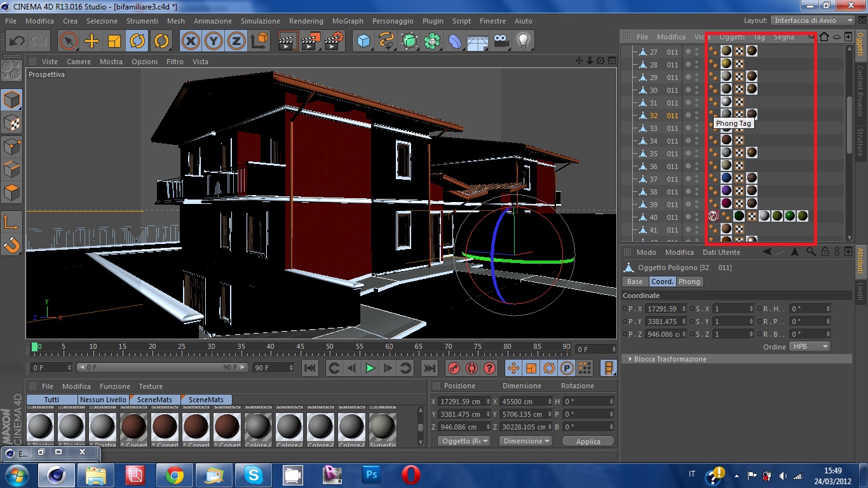Toggle the Autokeying button

point(471,368)
